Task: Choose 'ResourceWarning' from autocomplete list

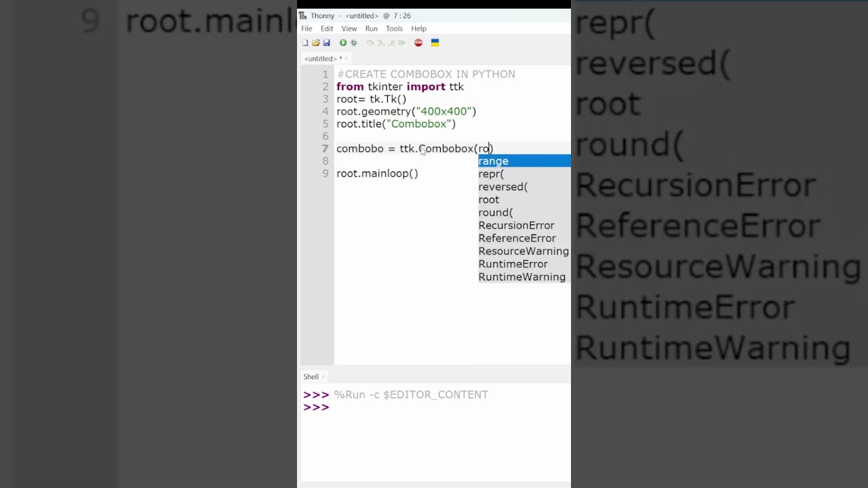Action: click(524, 251)
